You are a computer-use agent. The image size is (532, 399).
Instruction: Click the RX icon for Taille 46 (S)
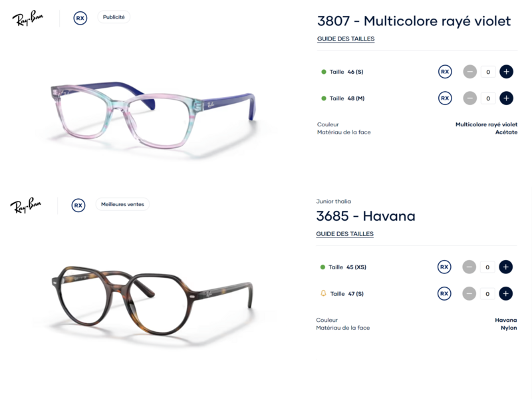tap(445, 72)
